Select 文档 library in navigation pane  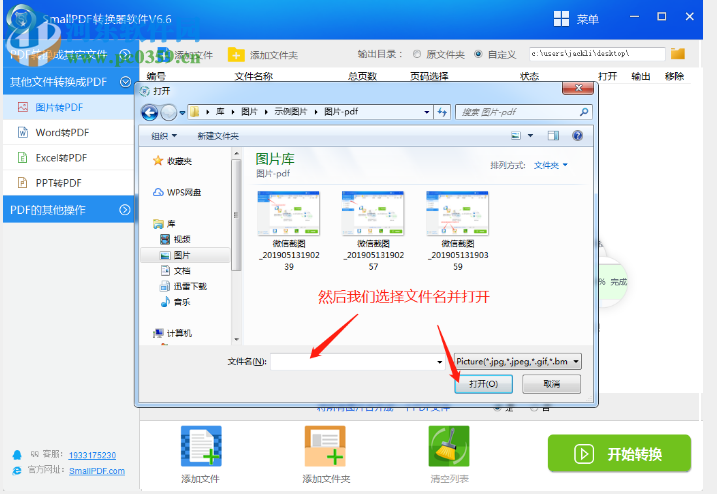(176, 271)
